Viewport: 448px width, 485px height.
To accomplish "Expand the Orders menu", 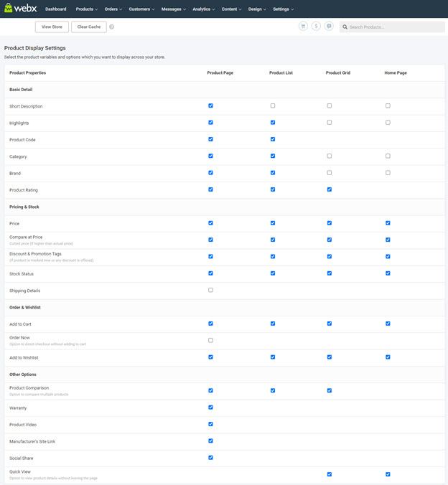I will (x=113, y=9).
